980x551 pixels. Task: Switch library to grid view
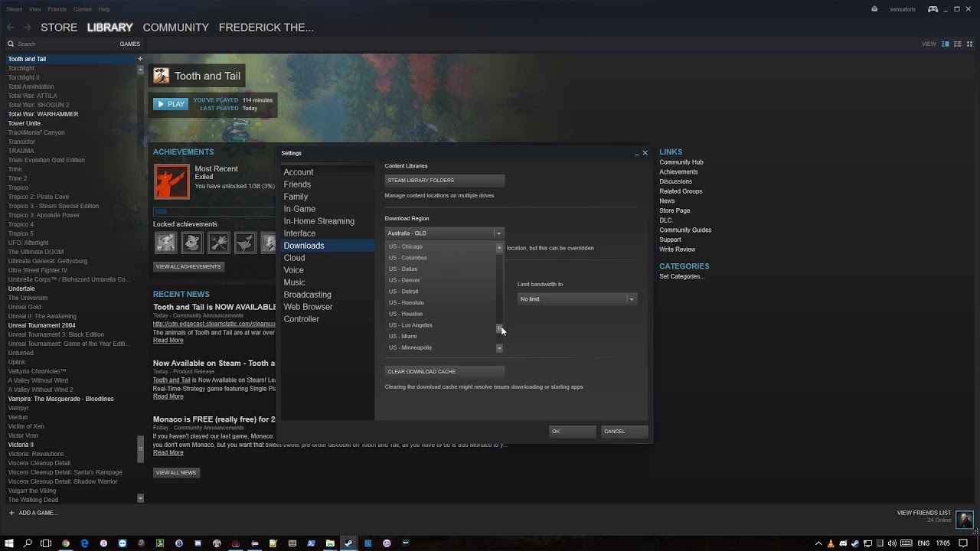click(969, 44)
